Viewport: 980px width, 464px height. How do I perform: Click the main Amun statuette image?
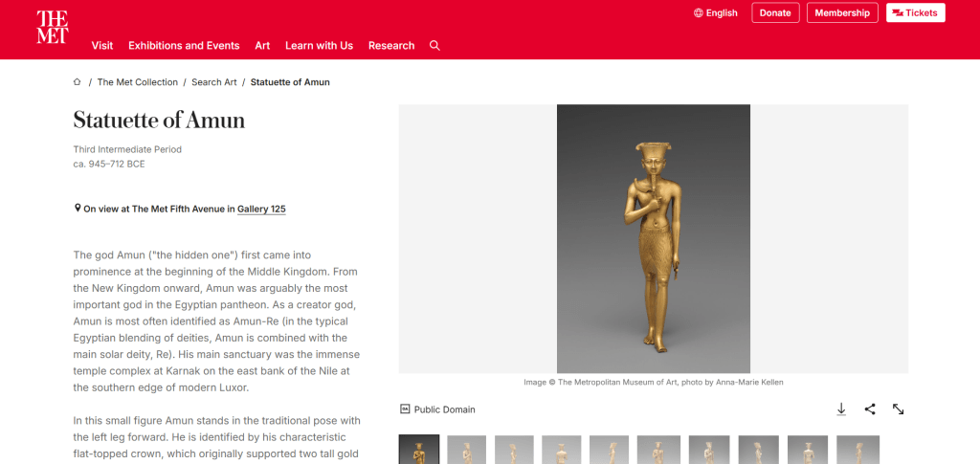click(x=653, y=238)
